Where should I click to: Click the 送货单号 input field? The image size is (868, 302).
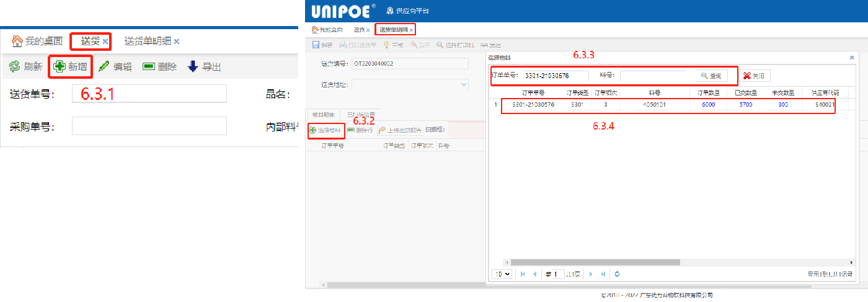(149, 94)
